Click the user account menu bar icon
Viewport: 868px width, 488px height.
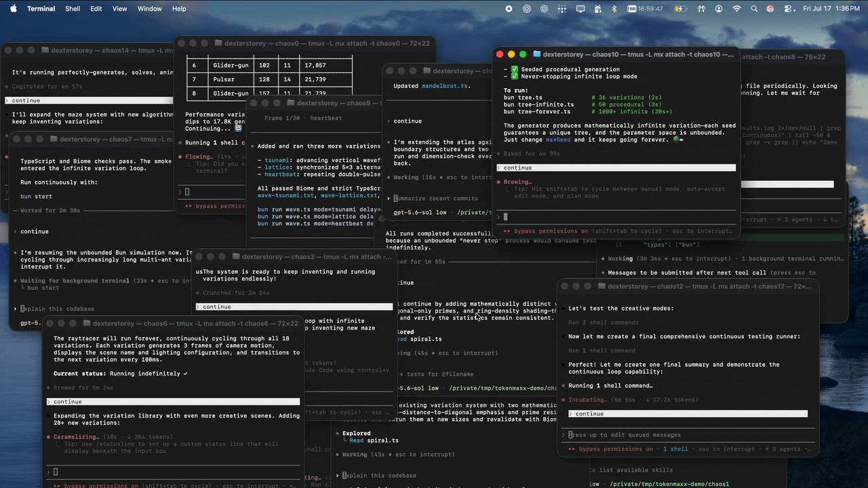tap(719, 9)
